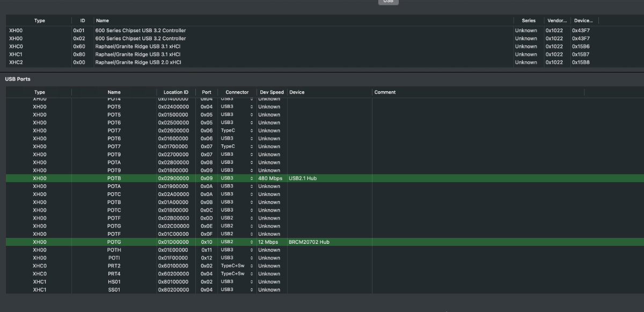Expand Connector dropdown for POTH port
The width and height of the screenshot is (644, 312).
[237, 250]
